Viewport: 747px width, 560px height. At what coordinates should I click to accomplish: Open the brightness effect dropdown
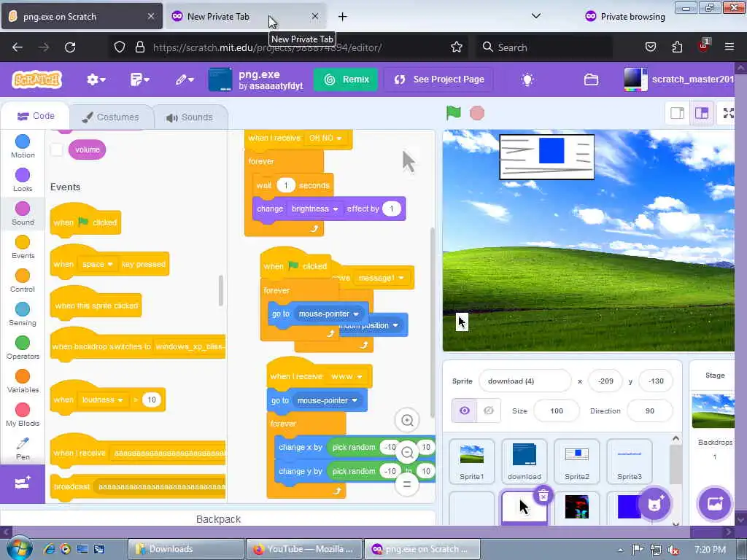(x=314, y=209)
